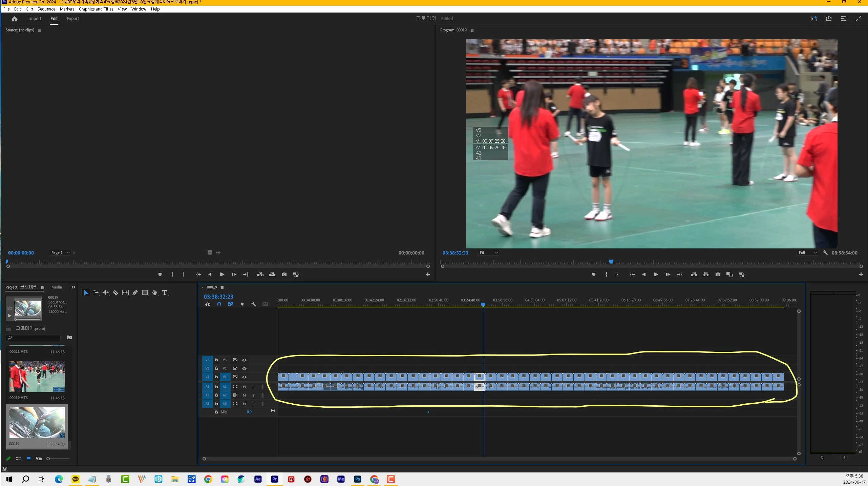Open the Sequence menu
868x486 pixels.
point(46,9)
